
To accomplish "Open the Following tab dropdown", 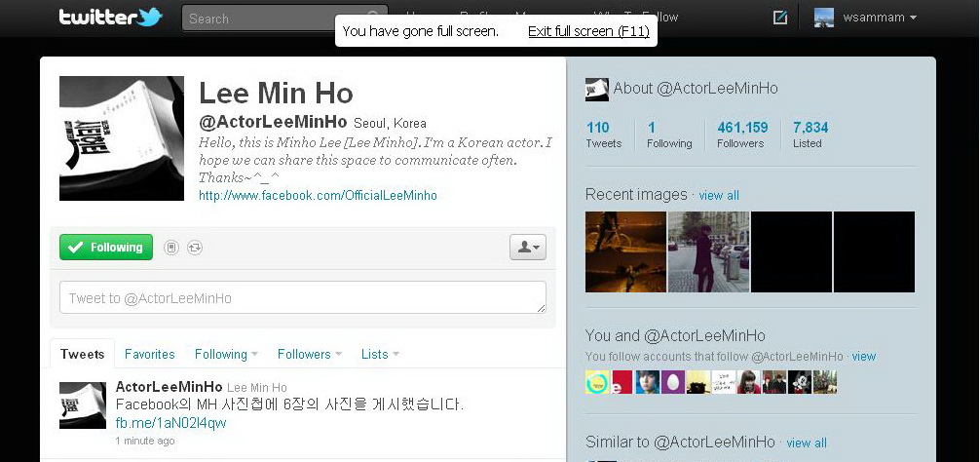I will 226,355.
